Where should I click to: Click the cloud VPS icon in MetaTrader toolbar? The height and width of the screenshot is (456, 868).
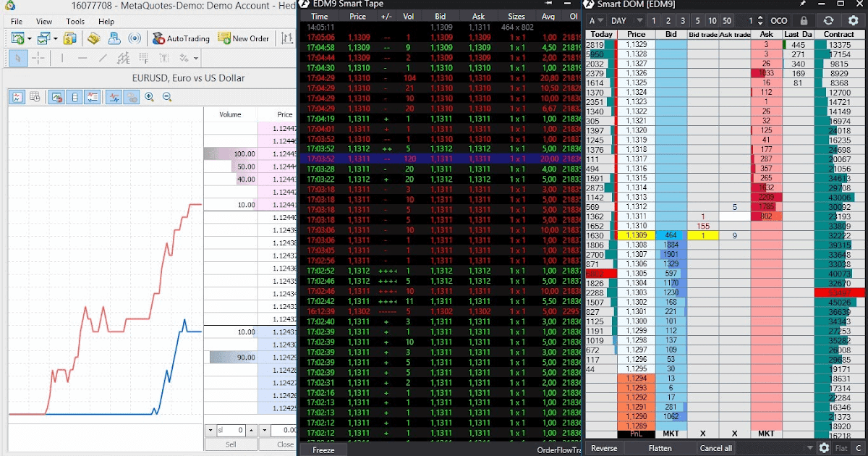tap(114, 38)
